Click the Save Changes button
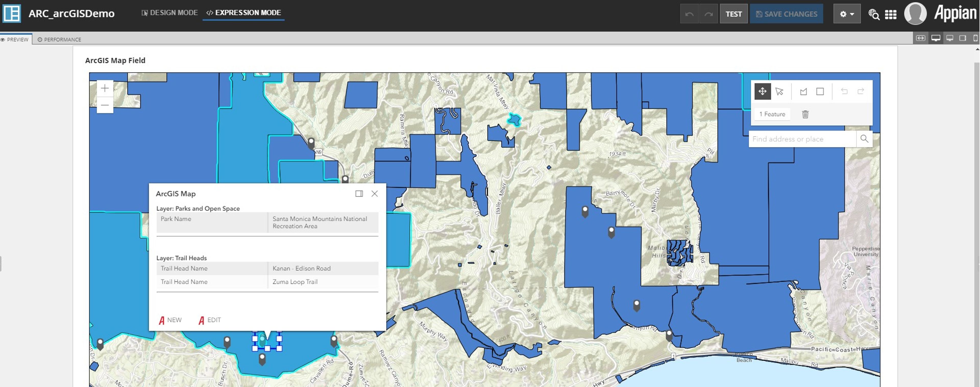 click(786, 14)
